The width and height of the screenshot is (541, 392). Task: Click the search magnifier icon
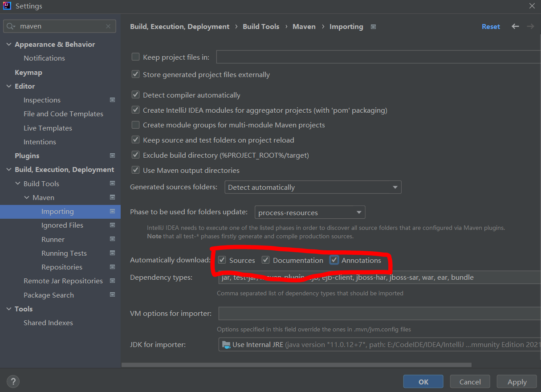[x=11, y=26]
